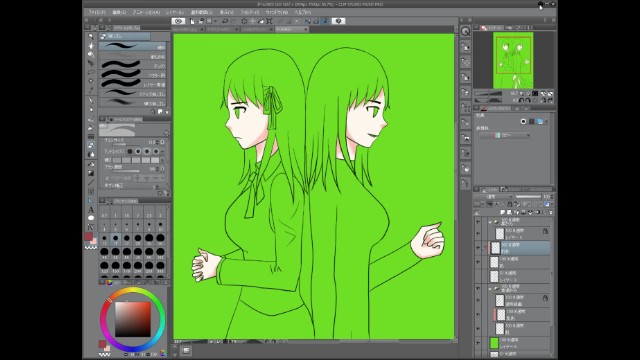Select the highlighted brush size preset 15
640x360 pixels.
pos(116,239)
